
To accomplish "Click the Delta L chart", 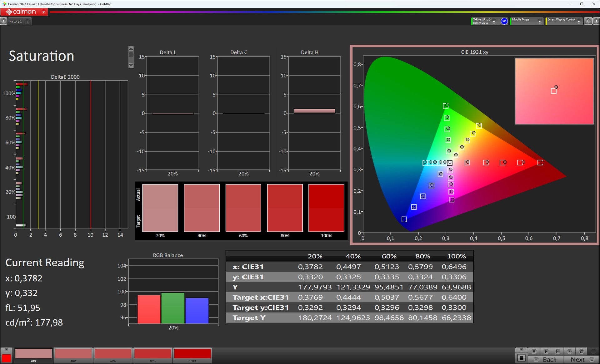I will pos(173,114).
